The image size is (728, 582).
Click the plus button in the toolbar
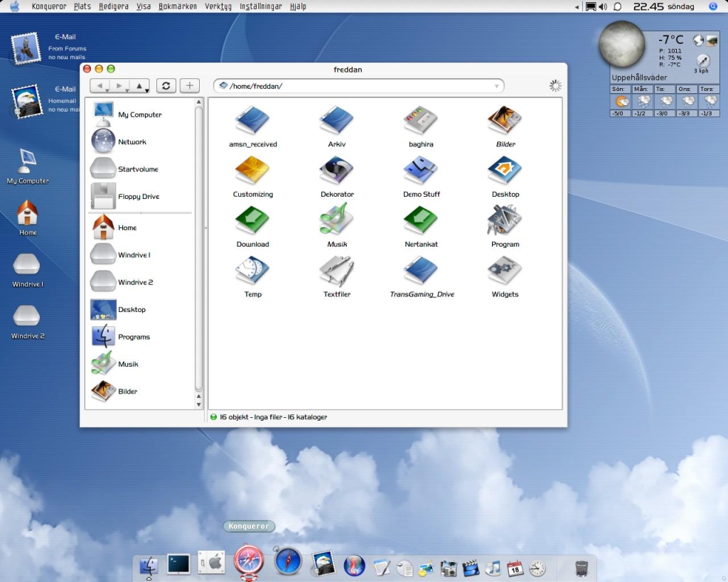[x=189, y=86]
